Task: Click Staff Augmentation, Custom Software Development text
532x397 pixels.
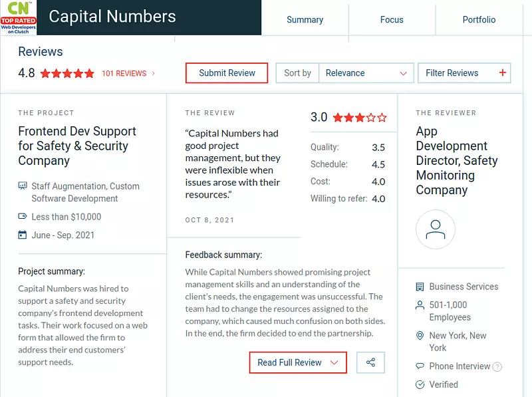Action: 85,192
